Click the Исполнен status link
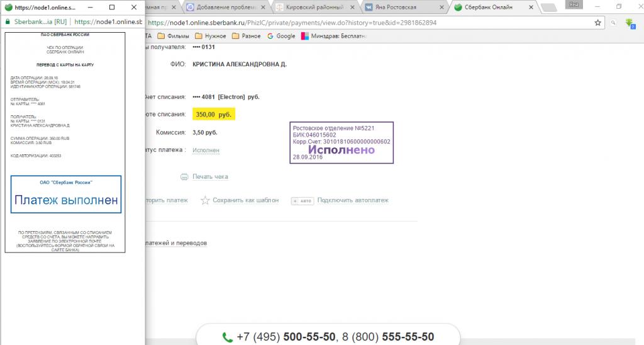This screenshot has height=345, width=644. 206,150
